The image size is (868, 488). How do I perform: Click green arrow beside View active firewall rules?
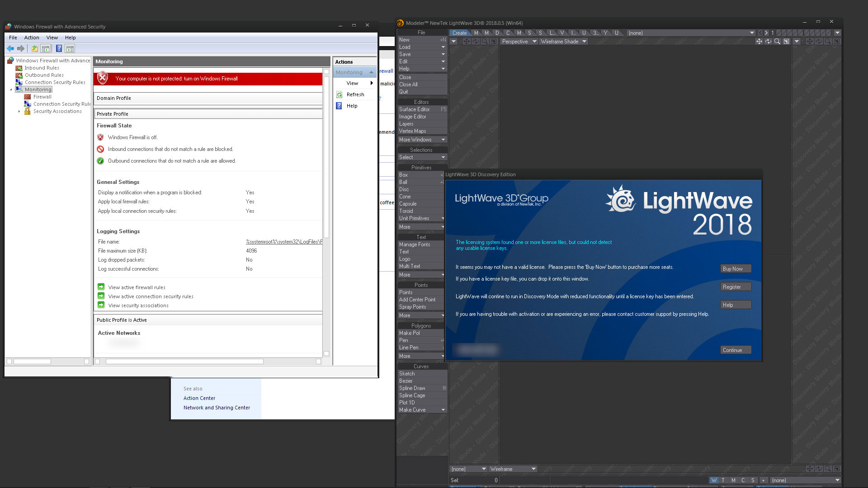coord(101,287)
